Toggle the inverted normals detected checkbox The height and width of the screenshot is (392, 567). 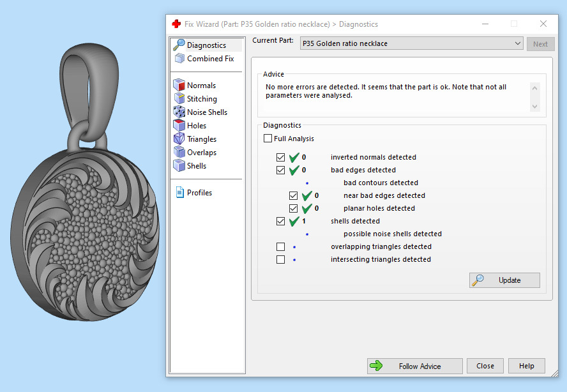(280, 157)
